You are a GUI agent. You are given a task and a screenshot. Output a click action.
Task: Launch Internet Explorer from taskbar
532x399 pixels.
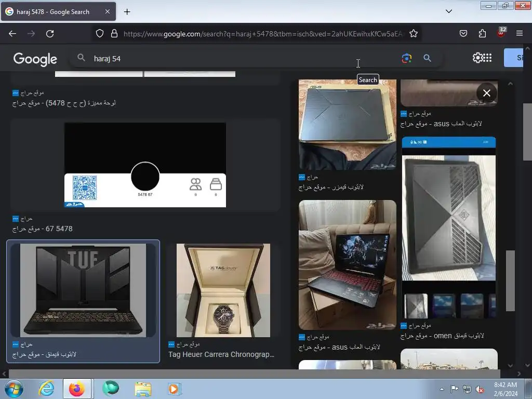point(46,389)
